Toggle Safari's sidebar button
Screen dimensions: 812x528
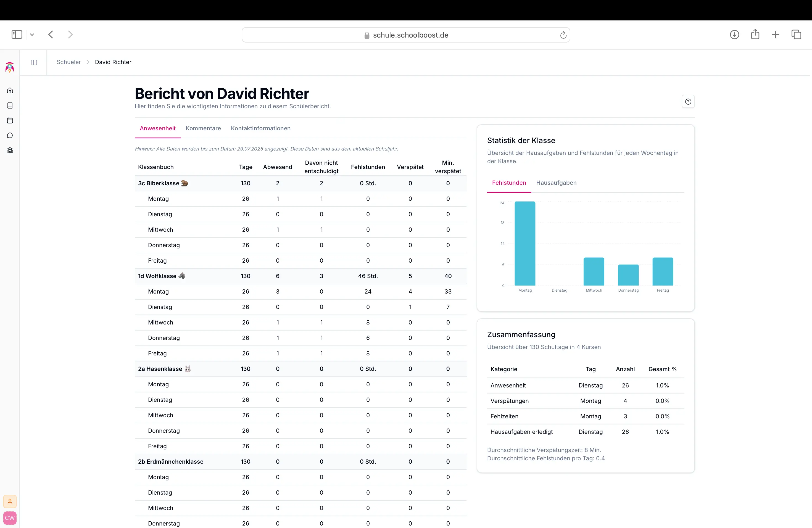(x=17, y=35)
